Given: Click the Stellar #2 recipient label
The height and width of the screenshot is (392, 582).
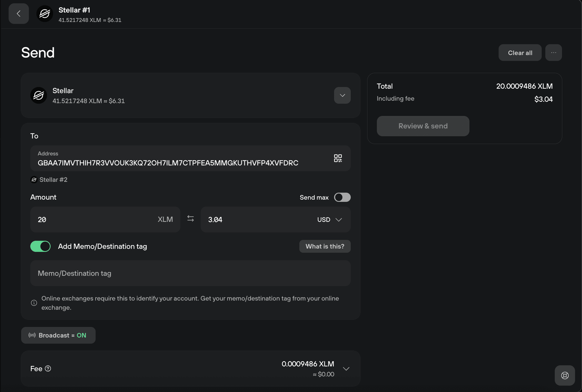Looking at the screenshot, I should tap(53, 180).
